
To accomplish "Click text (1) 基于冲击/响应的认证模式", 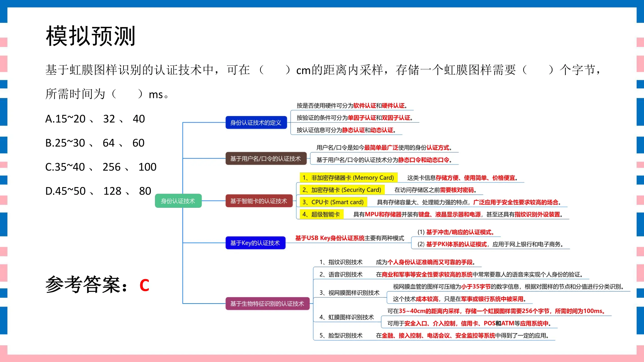I will coord(456,232).
